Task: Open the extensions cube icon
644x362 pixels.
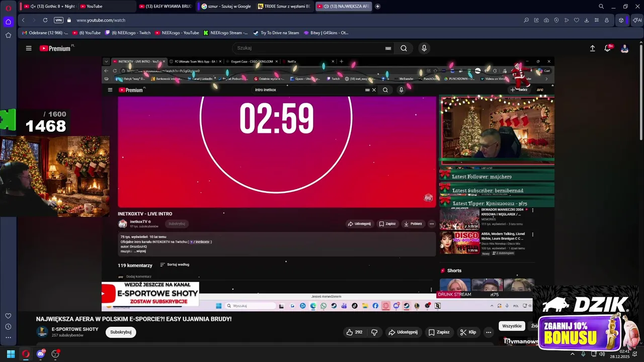Action: (x=621, y=20)
